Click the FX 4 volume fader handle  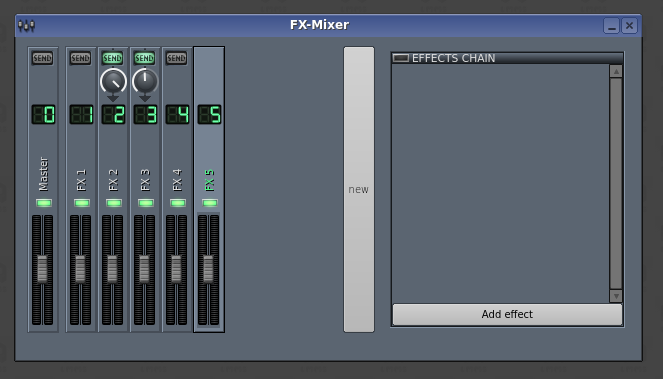(x=176, y=269)
